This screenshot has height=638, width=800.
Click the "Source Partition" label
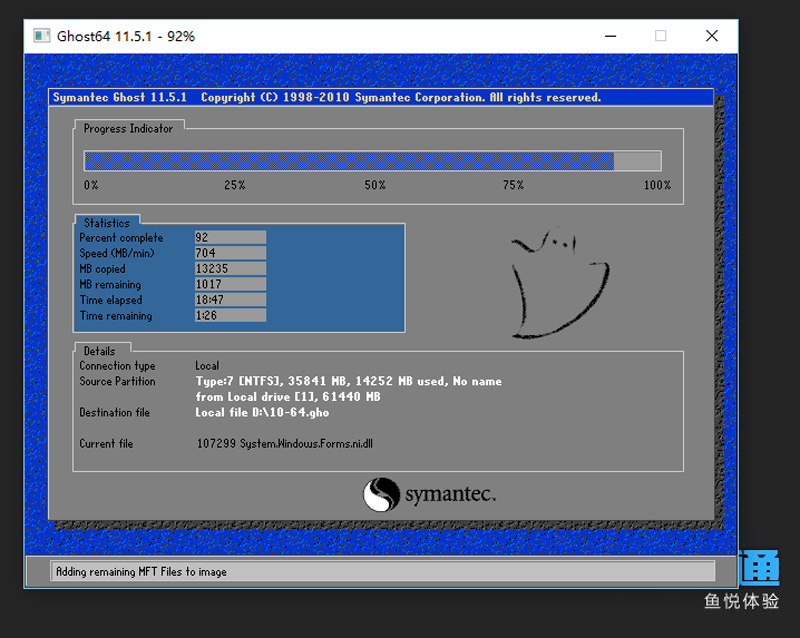(x=117, y=381)
